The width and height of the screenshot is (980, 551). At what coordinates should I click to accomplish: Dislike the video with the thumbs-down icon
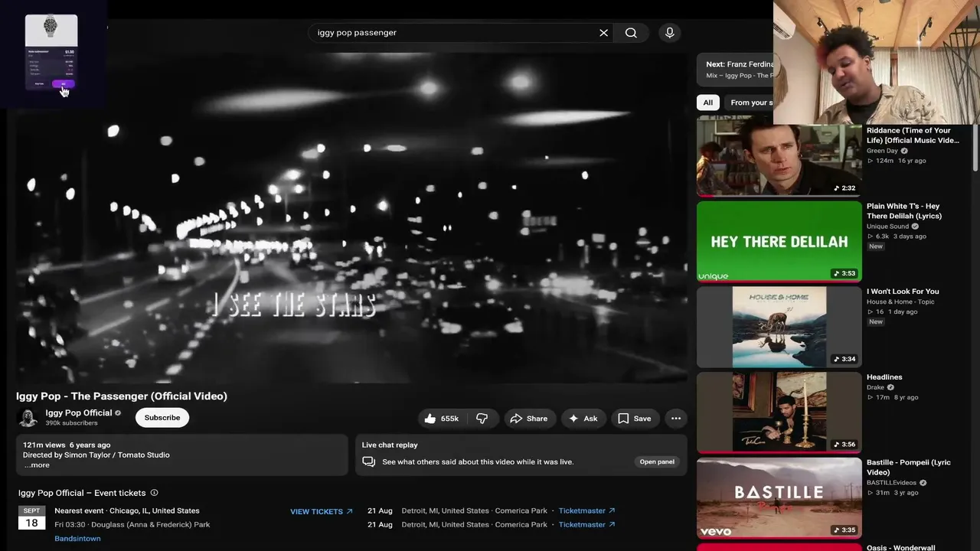[x=482, y=419]
